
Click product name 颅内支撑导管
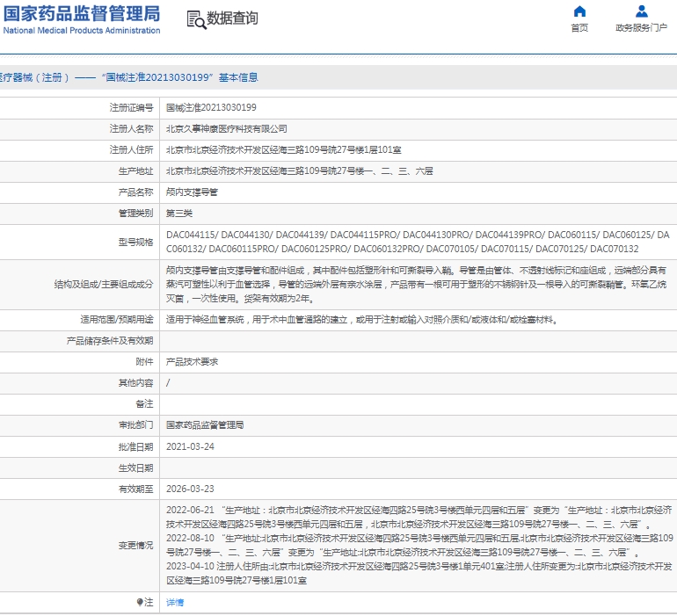point(193,192)
